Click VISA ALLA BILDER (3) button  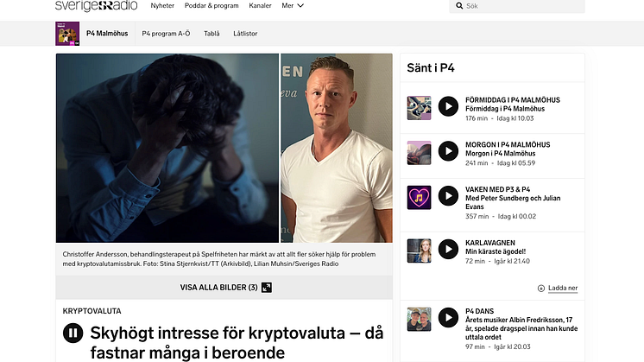(x=224, y=287)
